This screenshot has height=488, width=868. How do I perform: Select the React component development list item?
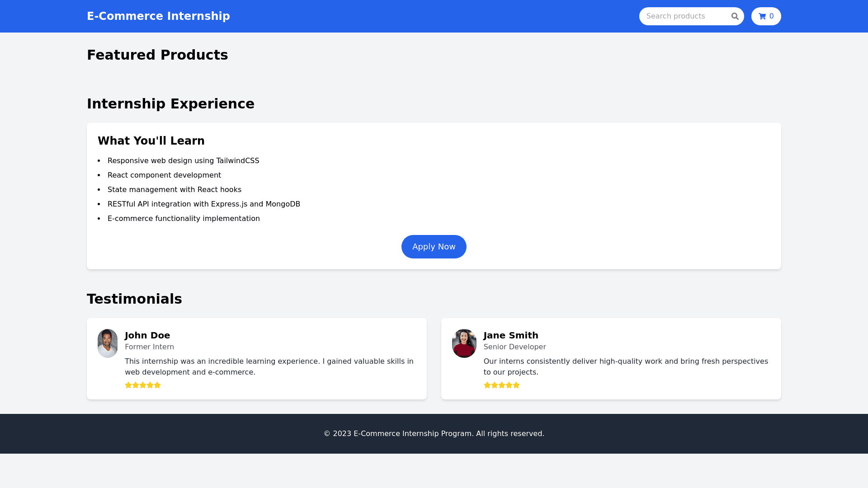click(164, 175)
